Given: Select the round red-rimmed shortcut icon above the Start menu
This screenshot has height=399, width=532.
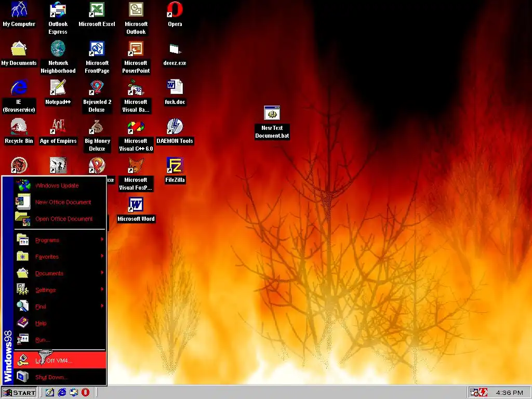Looking at the screenshot, I should 19,165.
